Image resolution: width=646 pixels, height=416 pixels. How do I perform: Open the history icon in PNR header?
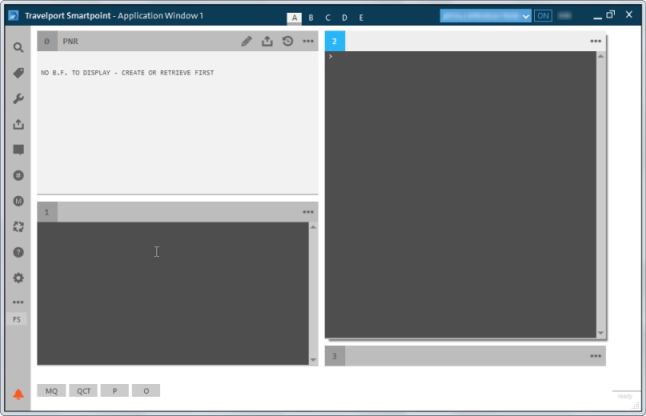pos(287,41)
